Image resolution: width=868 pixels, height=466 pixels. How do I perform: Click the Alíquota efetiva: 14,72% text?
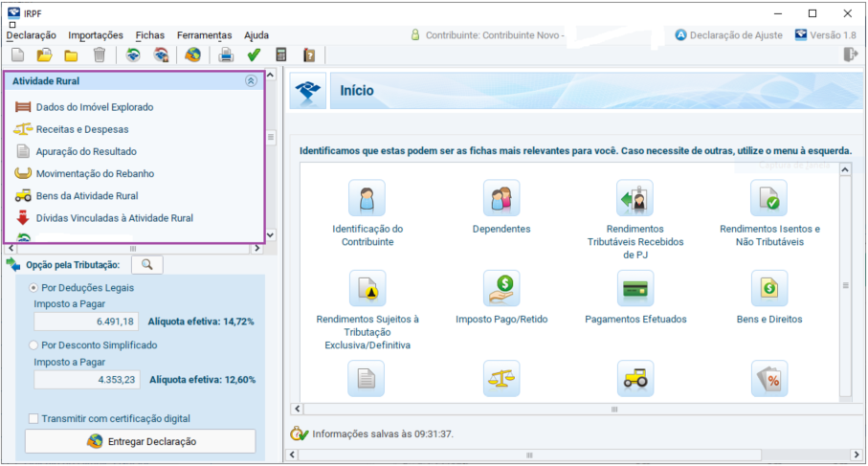click(x=201, y=322)
